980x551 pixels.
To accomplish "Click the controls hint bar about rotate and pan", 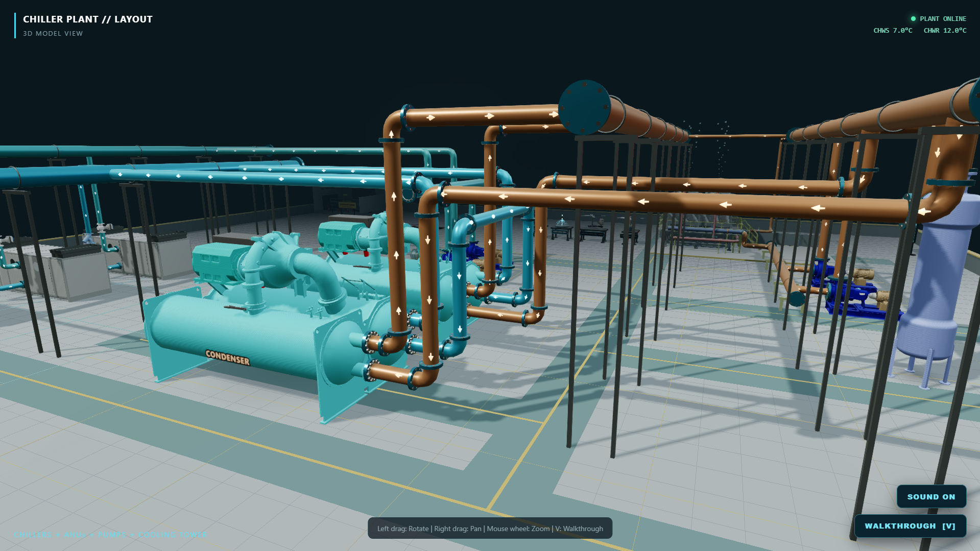I will (x=490, y=529).
